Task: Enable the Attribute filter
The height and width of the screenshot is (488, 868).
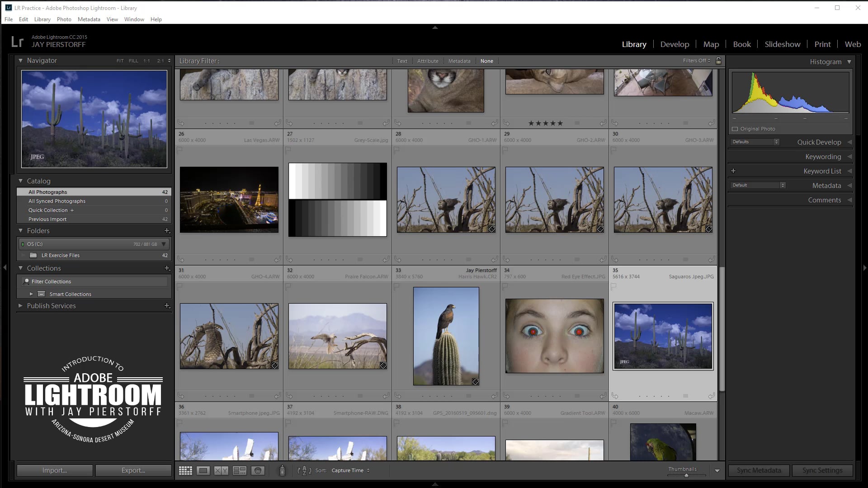Action: (x=428, y=61)
